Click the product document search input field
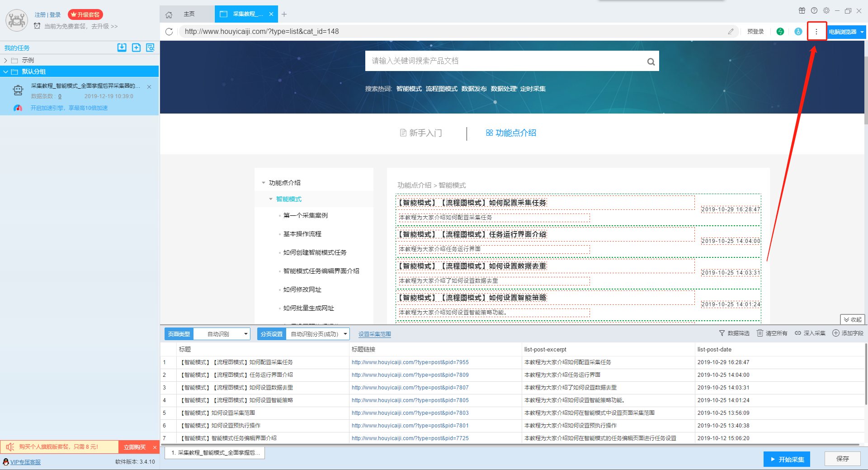 point(497,61)
